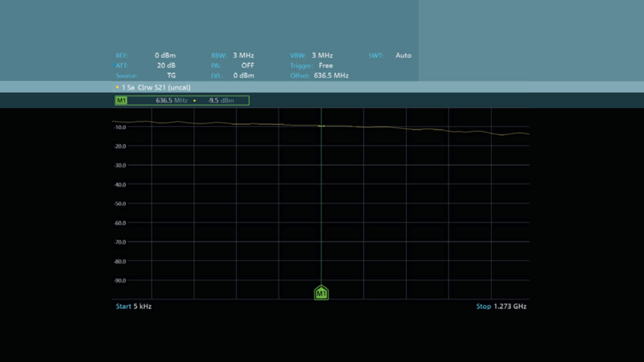
Task: Click the M1 vertical marker line on the graph
Action: pos(321,201)
